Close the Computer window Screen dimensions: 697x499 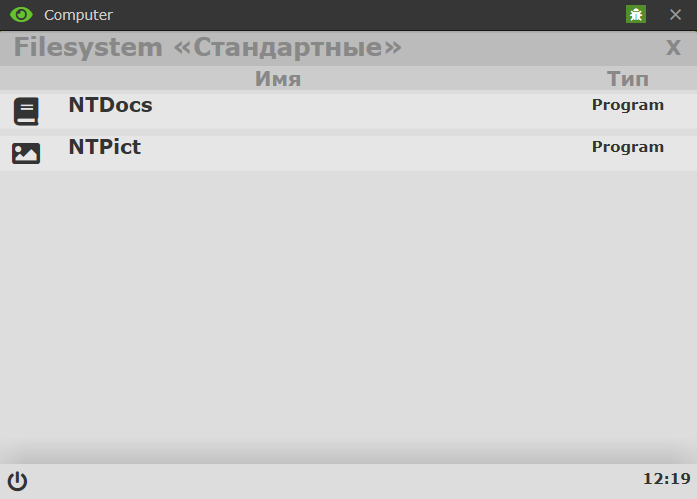[x=675, y=15]
